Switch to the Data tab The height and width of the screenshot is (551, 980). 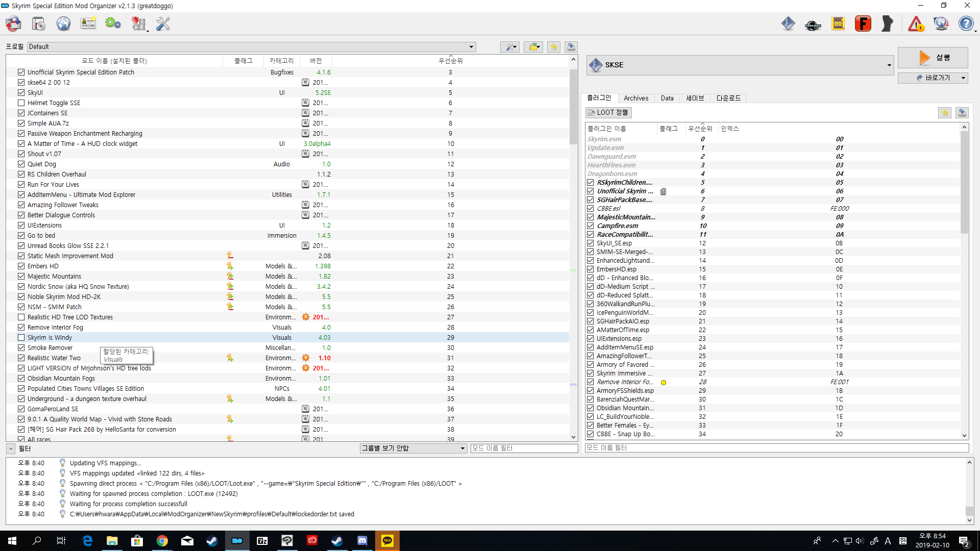[667, 98]
